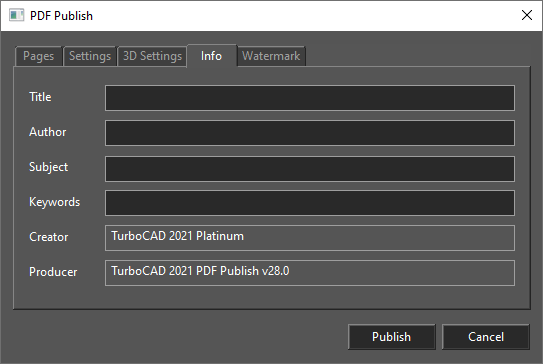Click the Publish button

391,337
